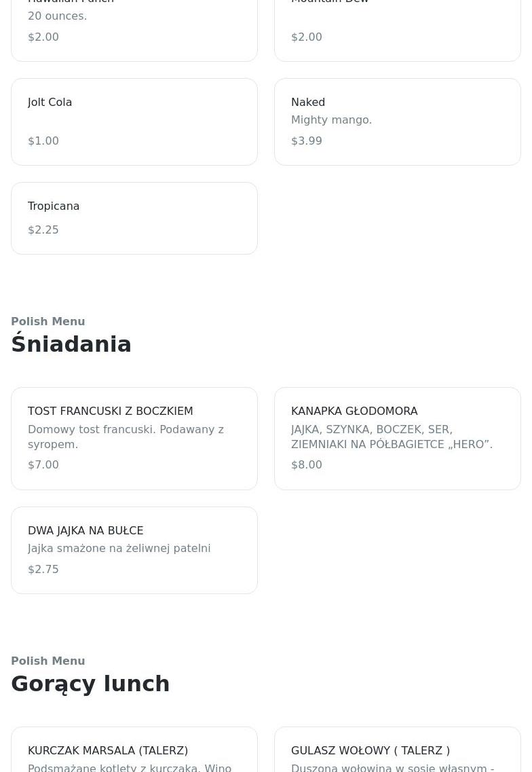
Task: Click Polish Menu label above Gorący lunch
Action: [48, 661]
